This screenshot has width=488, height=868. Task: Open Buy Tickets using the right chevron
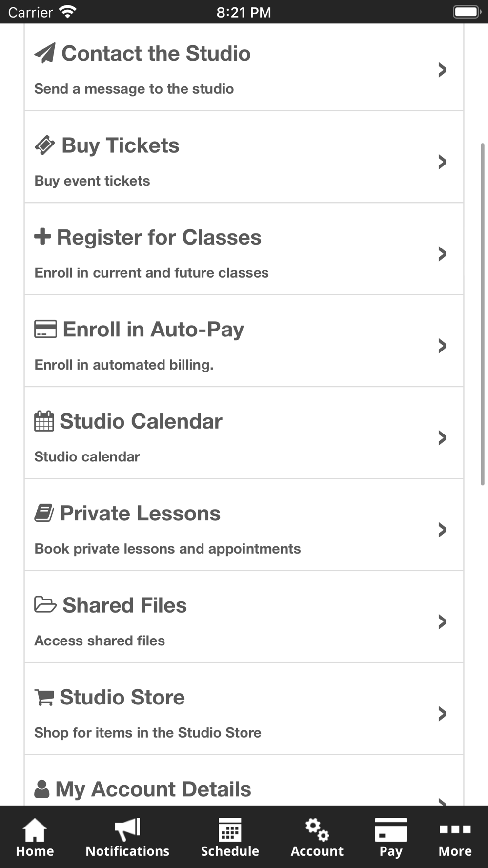pos(442,162)
